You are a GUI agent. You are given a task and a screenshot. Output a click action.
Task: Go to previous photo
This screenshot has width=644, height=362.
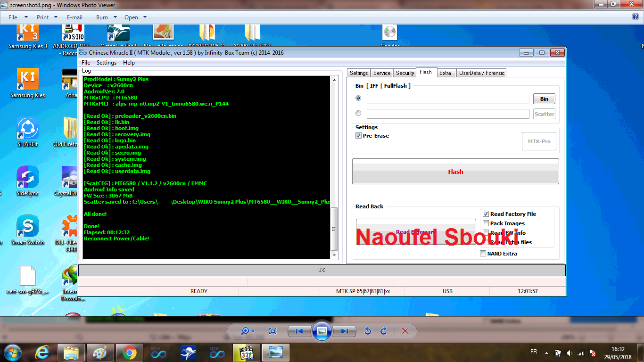(299, 331)
